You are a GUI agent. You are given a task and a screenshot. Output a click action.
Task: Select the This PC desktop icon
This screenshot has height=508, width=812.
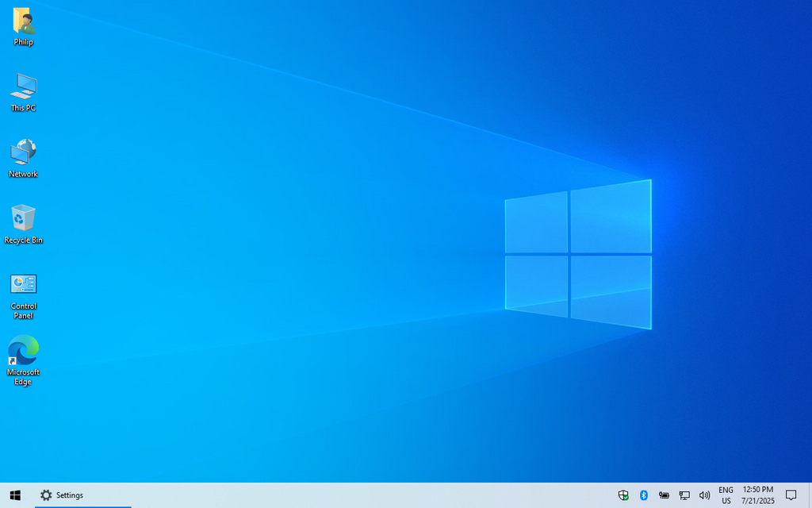pos(23,93)
